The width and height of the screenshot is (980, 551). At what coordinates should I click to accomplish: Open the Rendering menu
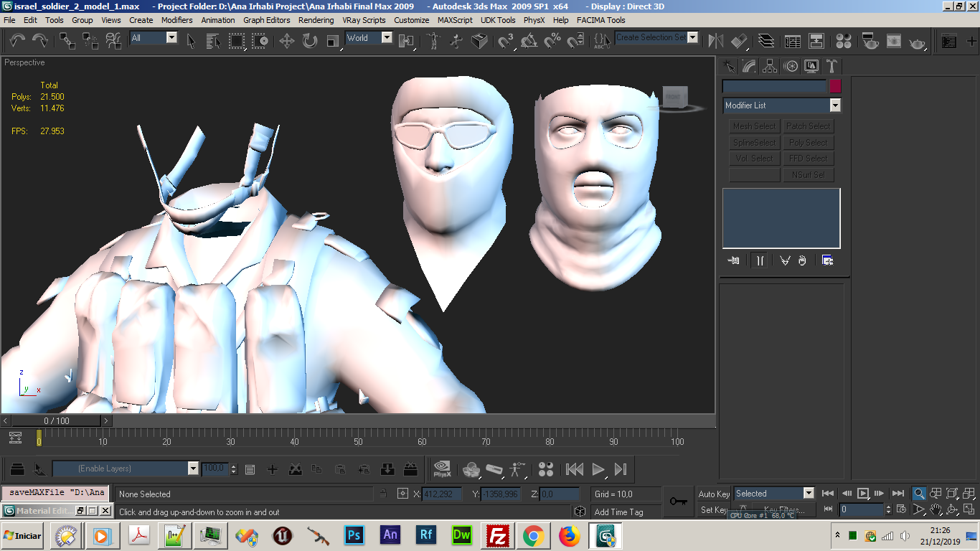click(x=316, y=20)
